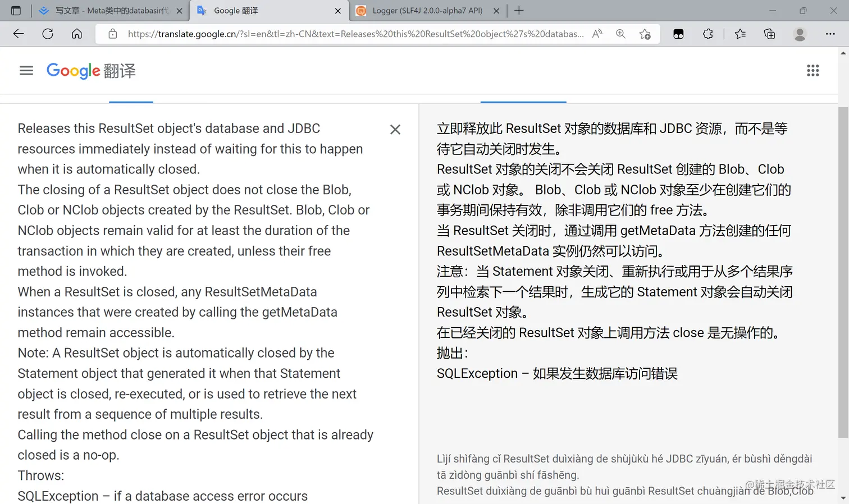Open the tab actions menu icon
849x504 pixels.
pyautogui.click(x=16, y=11)
